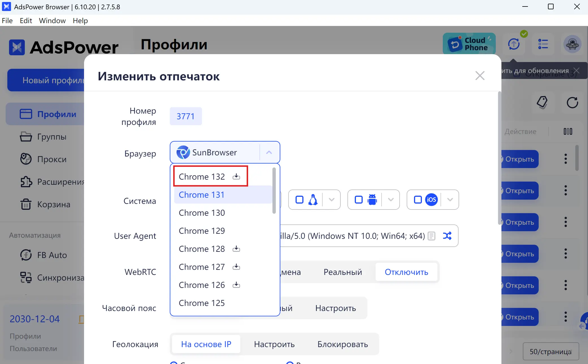Download Chrome 127 via its download icon
This screenshot has width=588, height=364.
pyautogui.click(x=236, y=267)
